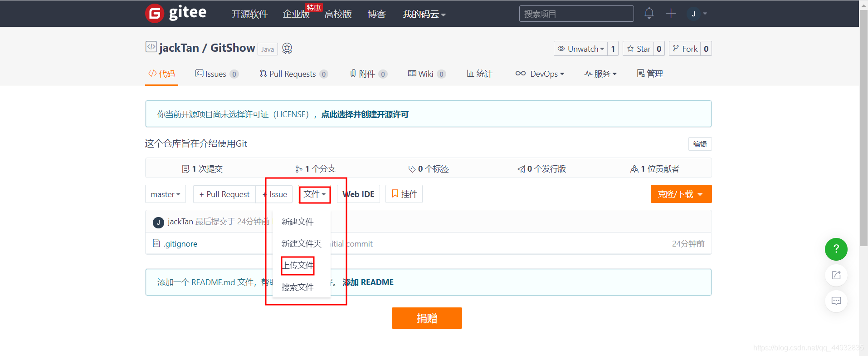Click 企业版 in the top navigation
868x356 pixels.
point(296,14)
